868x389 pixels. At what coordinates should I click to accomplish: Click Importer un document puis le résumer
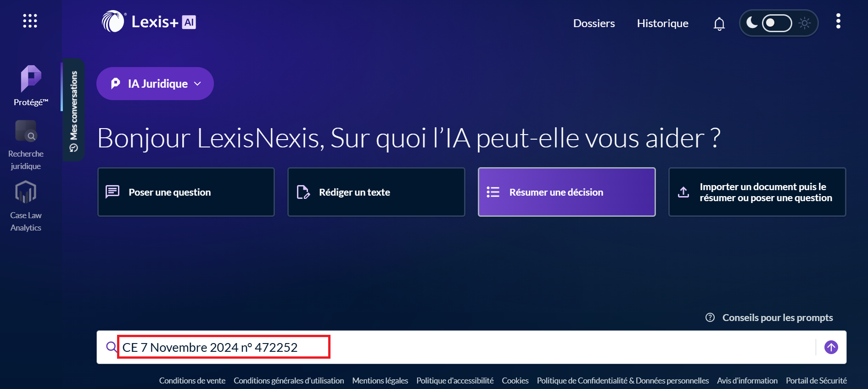757,192
